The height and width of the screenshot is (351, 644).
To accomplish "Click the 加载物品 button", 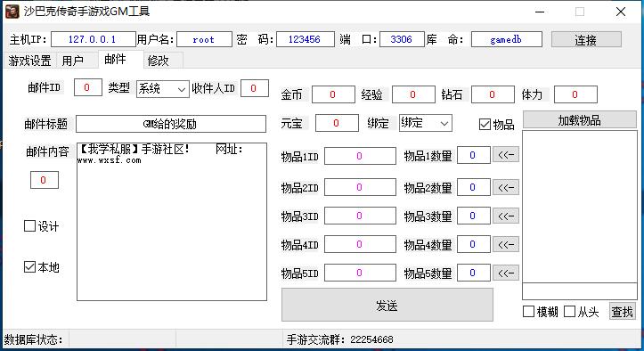I will [580, 120].
